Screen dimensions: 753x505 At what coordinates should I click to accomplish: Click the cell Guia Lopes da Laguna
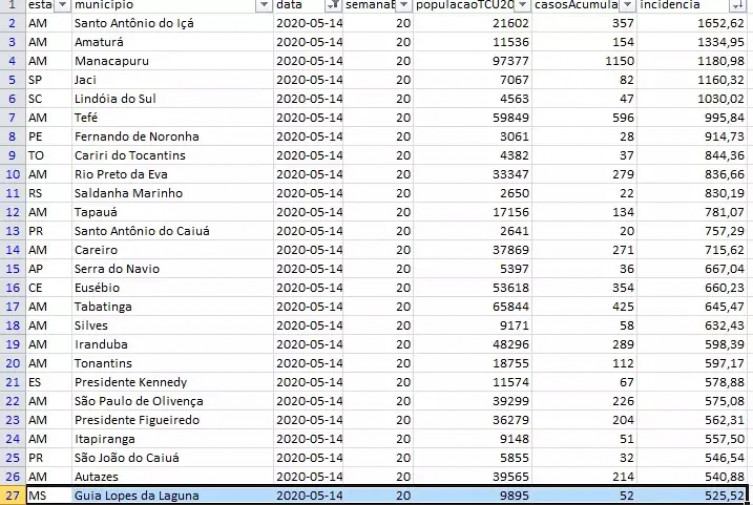point(173,495)
